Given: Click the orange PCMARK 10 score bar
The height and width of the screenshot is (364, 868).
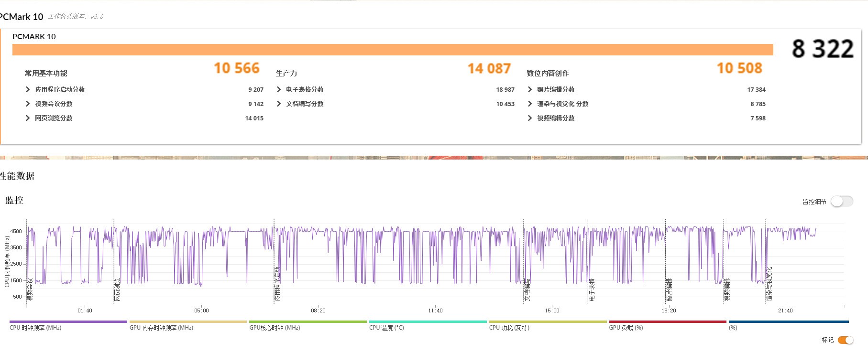Looking at the screenshot, I should coord(393,50).
